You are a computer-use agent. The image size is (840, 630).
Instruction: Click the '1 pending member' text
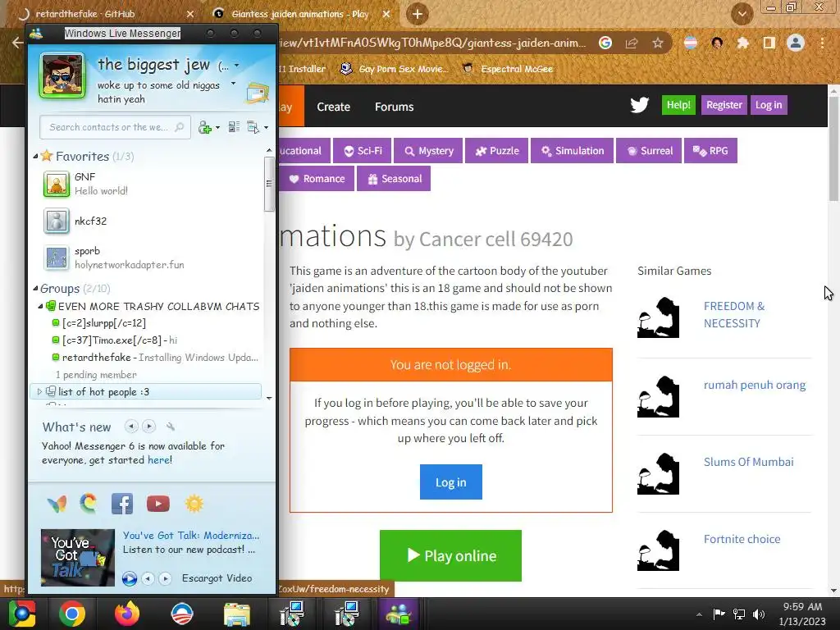96,374
